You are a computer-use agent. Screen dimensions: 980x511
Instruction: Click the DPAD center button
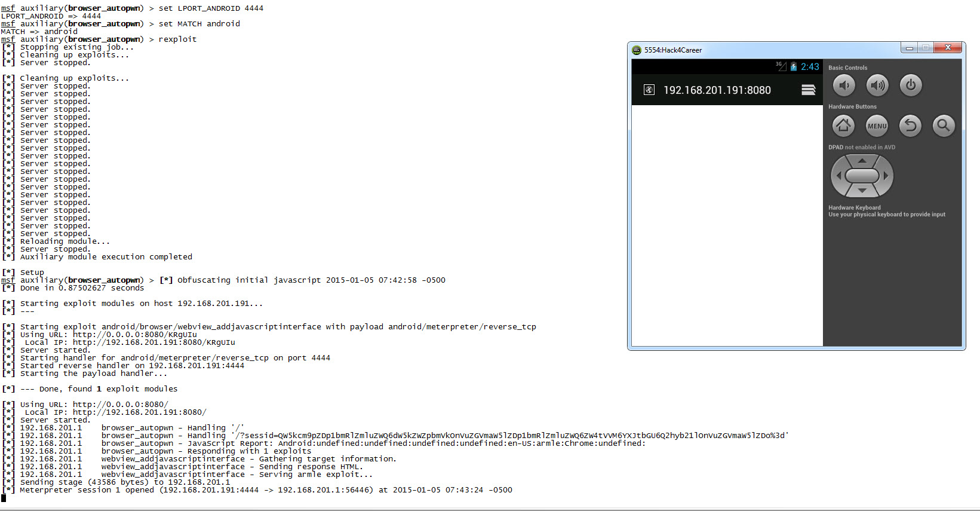click(862, 176)
